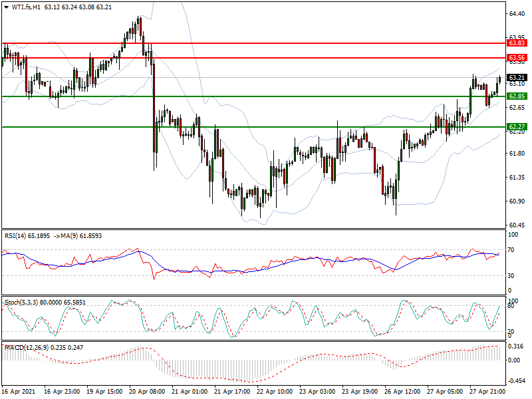This screenshot has width=532, height=399.
Task: Click the 16 Apr 2021 date label
Action: pyautogui.click(x=18, y=392)
